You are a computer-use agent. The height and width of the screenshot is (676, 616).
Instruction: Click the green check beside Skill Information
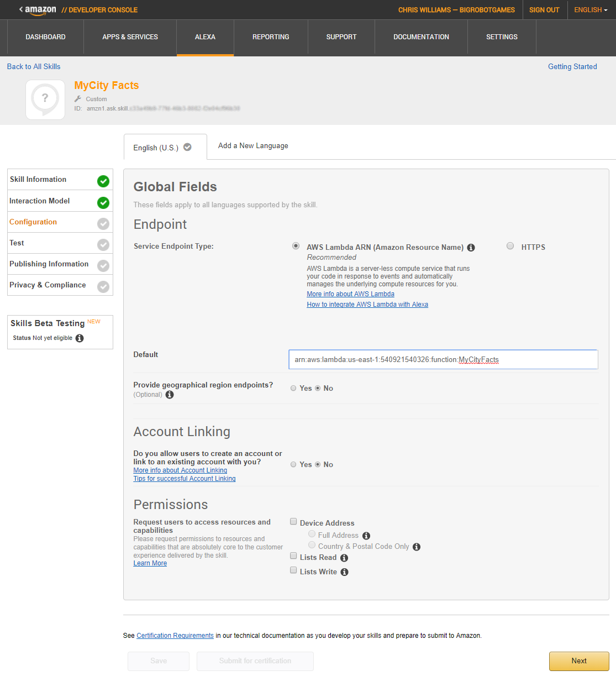click(x=103, y=181)
